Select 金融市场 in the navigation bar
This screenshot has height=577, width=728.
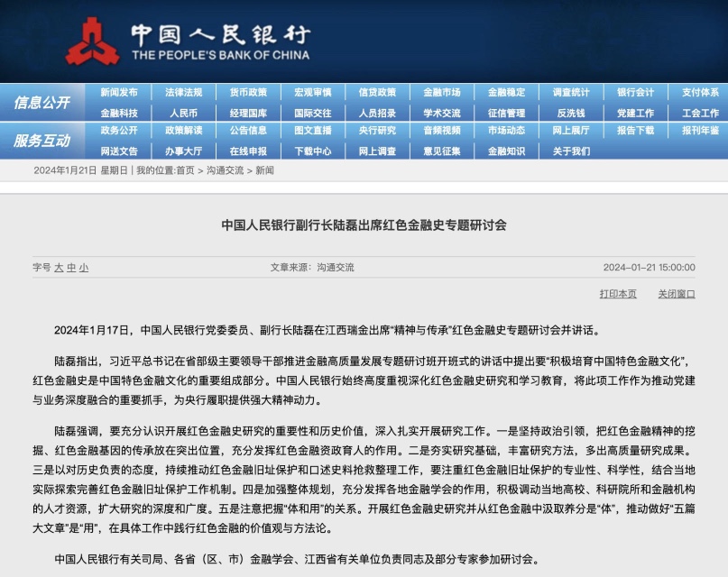441,93
